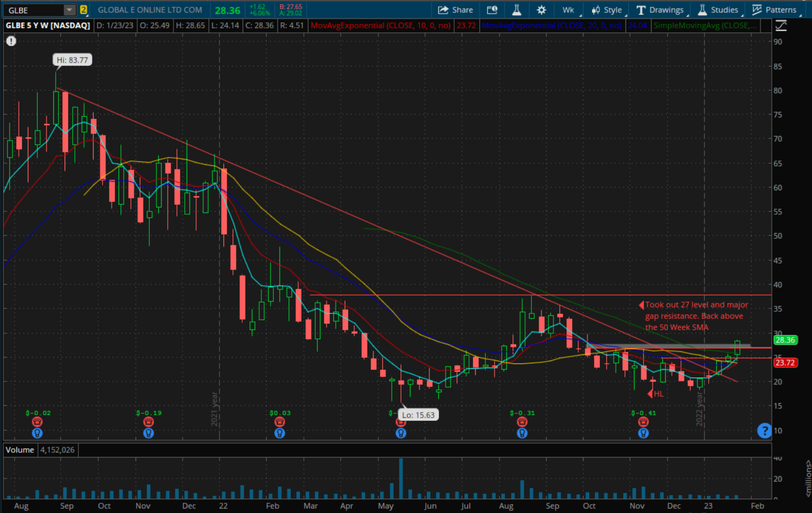Click the D: 1/23/23 date readout
The height and width of the screenshot is (513, 812).
(115, 26)
